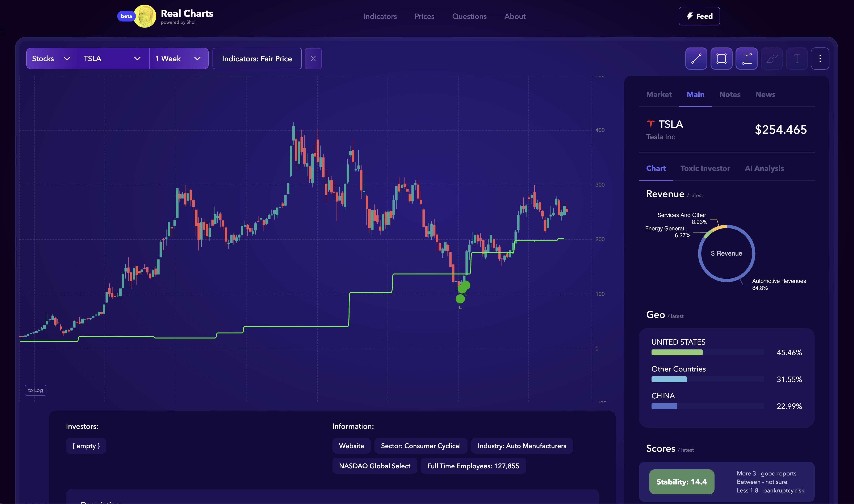Click the 22.99% China value

pos(789,406)
